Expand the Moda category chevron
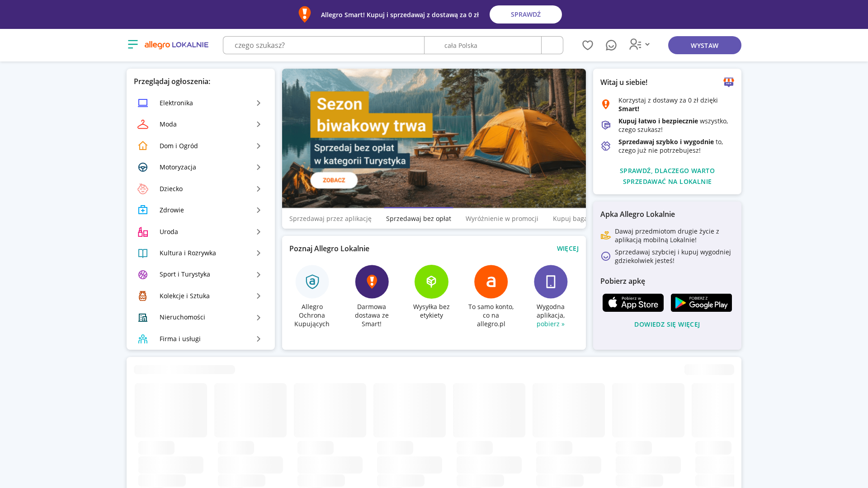The width and height of the screenshot is (868, 488). pos(259,124)
